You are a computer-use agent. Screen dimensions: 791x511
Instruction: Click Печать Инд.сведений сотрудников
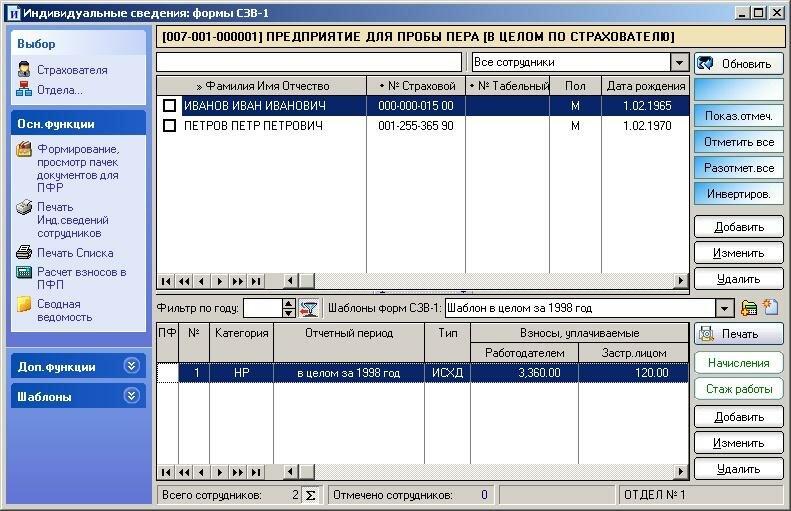tap(63, 220)
